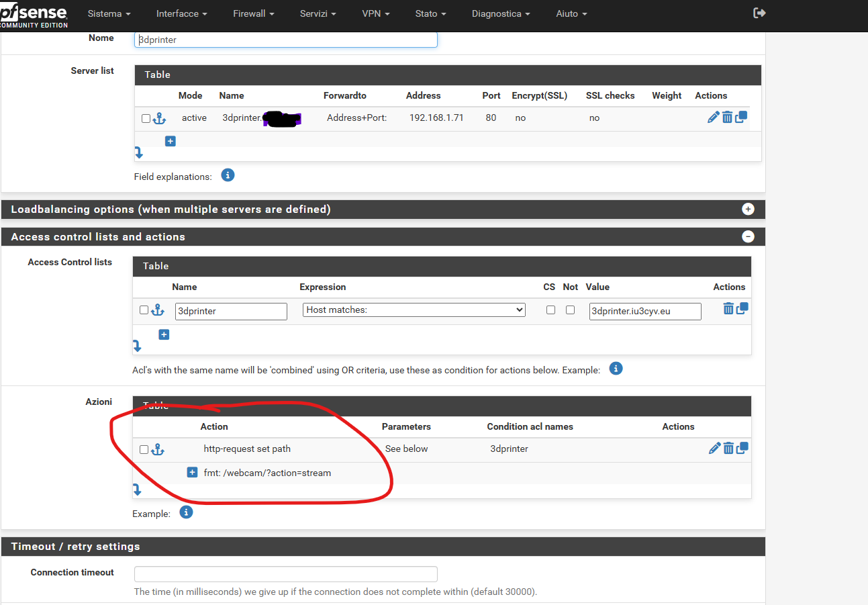Duplicate the server list entry
The height and width of the screenshot is (605, 868).
[x=741, y=117]
